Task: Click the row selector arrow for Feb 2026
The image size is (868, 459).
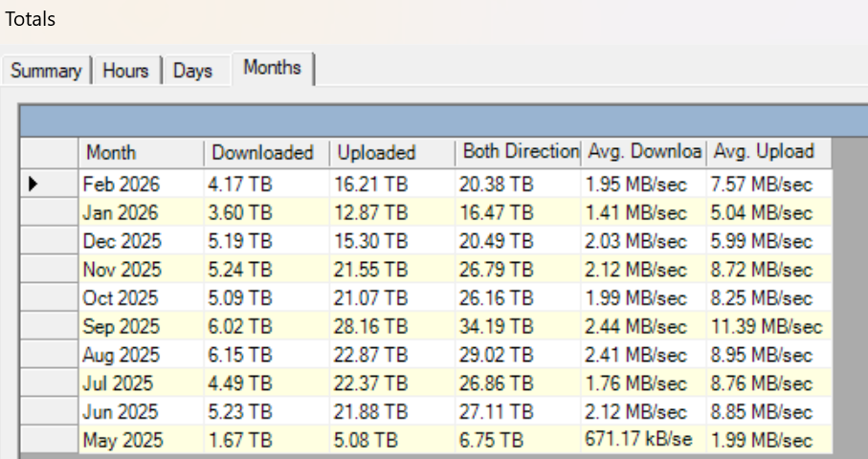Action: pyautogui.click(x=49, y=184)
